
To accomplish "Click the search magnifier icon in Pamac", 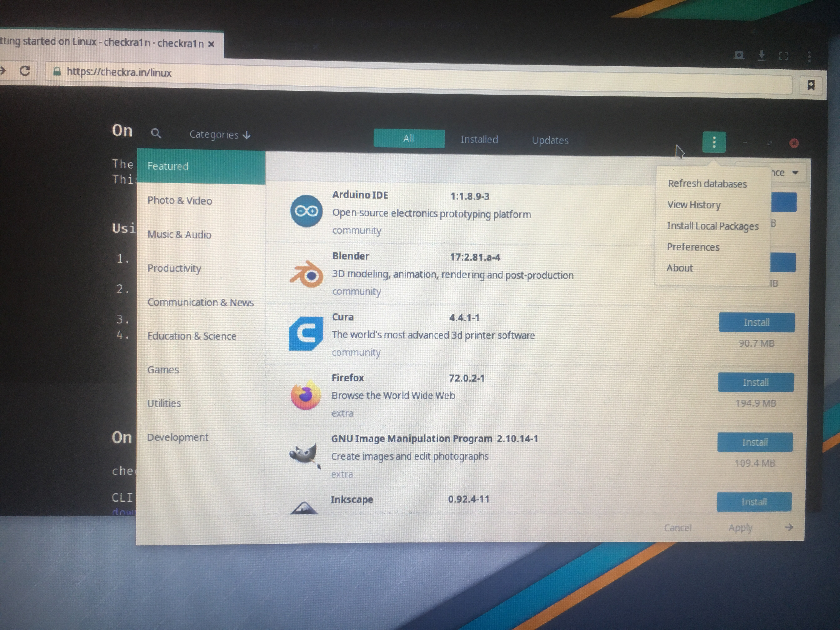I will (x=156, y=133).
